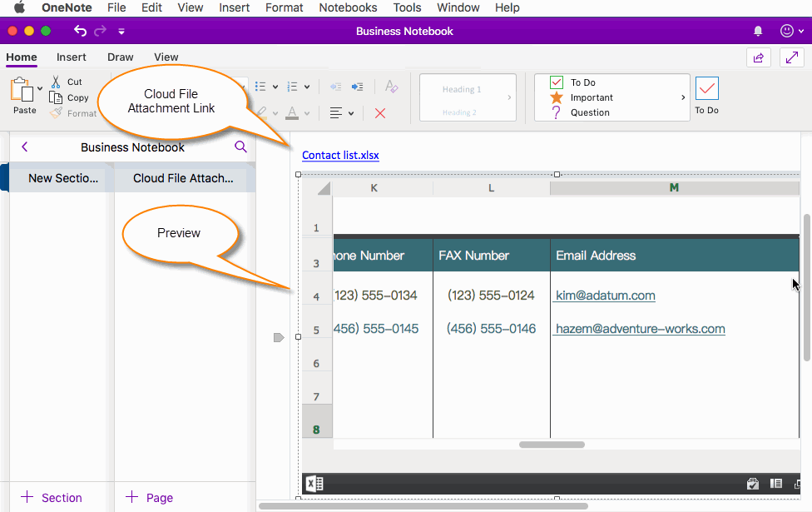Expand the alignment options dropdown
The image size is (812, 512).
(x=351, y=113)
